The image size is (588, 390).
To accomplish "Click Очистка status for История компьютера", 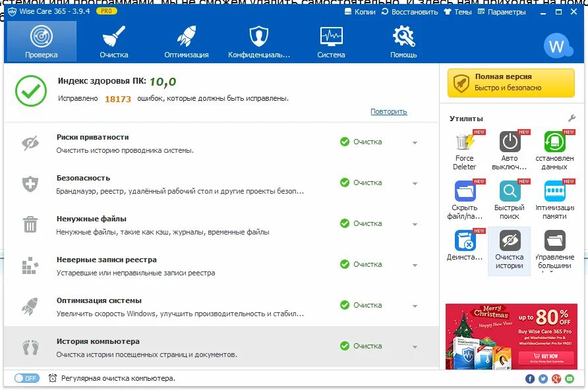I will click(361, 346).
